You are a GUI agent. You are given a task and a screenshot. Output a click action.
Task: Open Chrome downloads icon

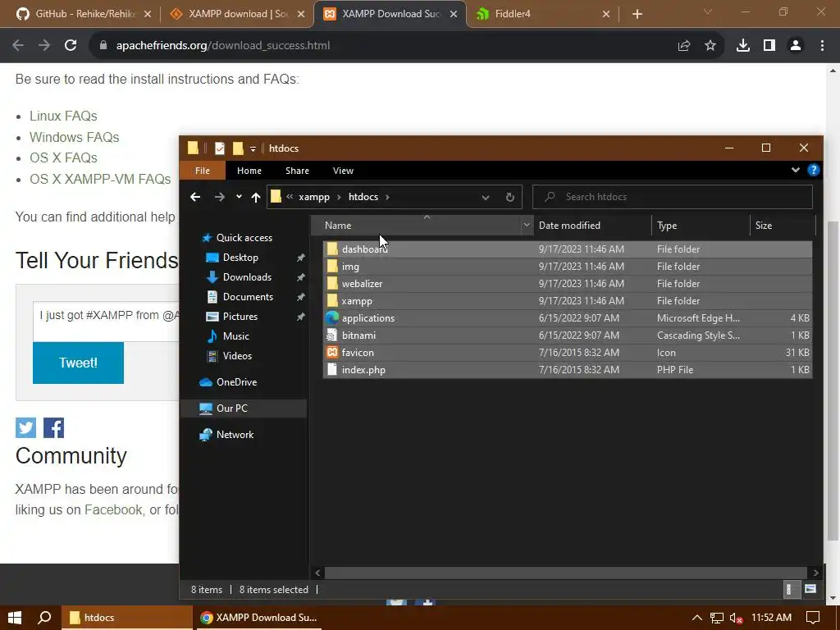pos(743,46)
